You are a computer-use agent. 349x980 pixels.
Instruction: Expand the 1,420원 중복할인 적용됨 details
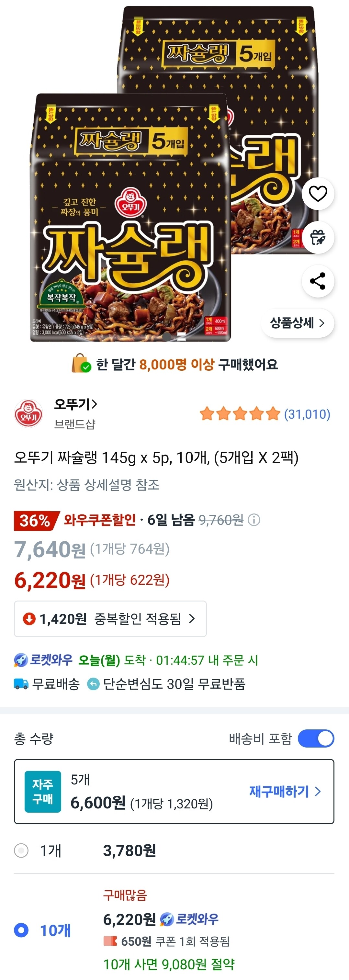pyautogui.click(x=110, y=619)
